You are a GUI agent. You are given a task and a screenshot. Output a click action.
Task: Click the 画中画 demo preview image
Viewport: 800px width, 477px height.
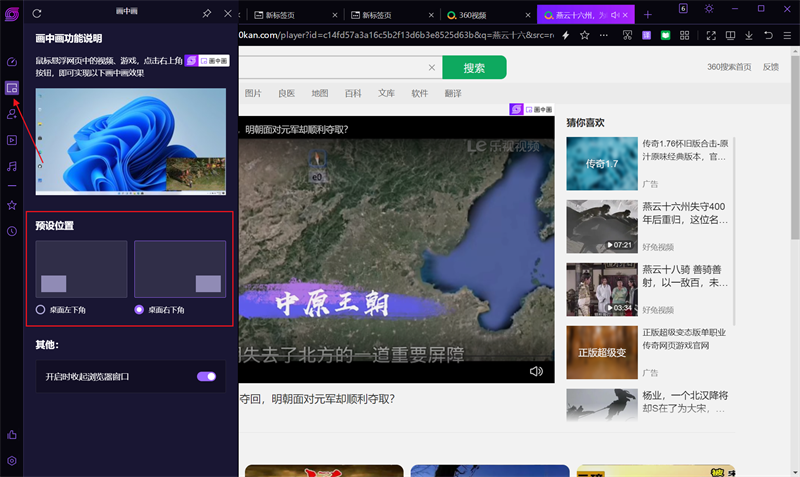[131, 141]
